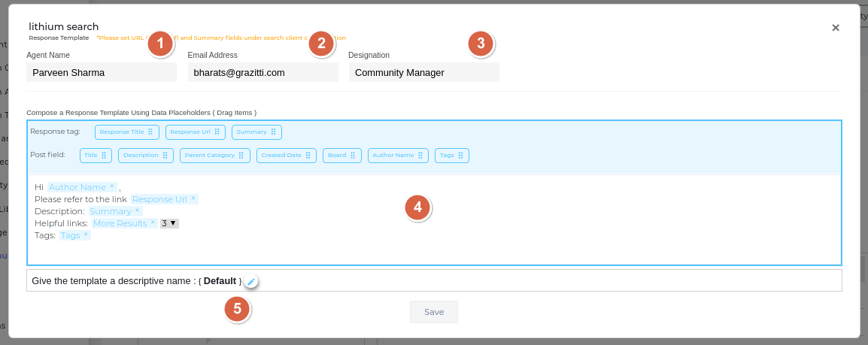Remove the Author Name placeholder from message

[111, 186]
